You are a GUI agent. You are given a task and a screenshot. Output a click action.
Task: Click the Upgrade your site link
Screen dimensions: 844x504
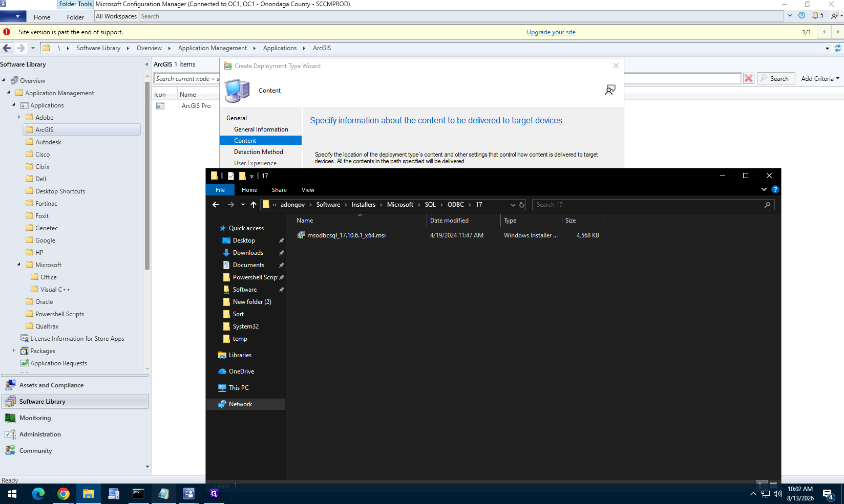point(551,32)
